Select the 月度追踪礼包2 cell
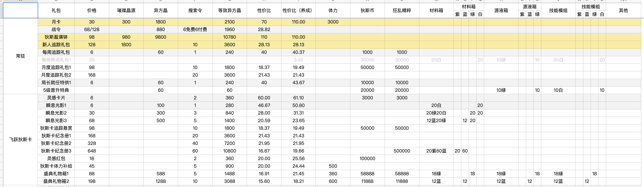 click(x=56, y=75)
